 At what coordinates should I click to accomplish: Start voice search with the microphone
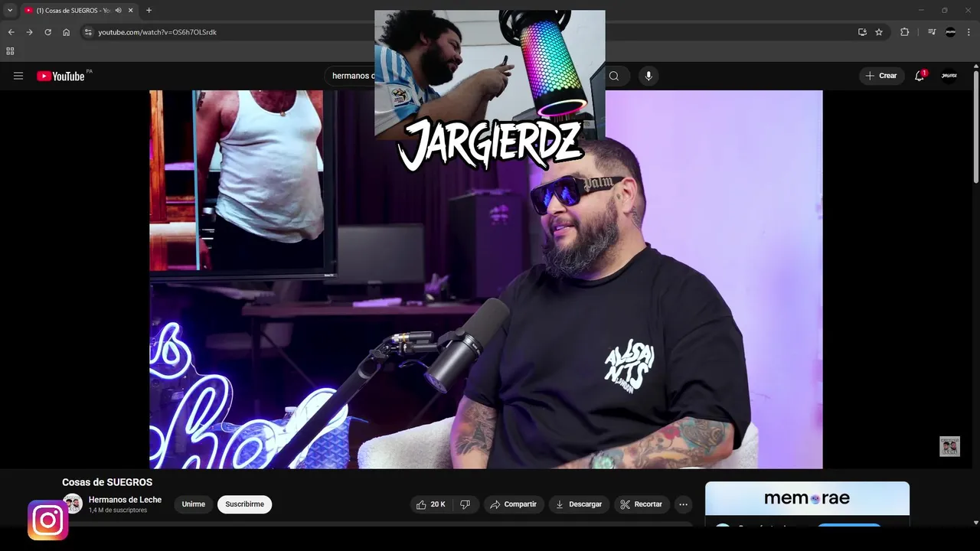648,76
